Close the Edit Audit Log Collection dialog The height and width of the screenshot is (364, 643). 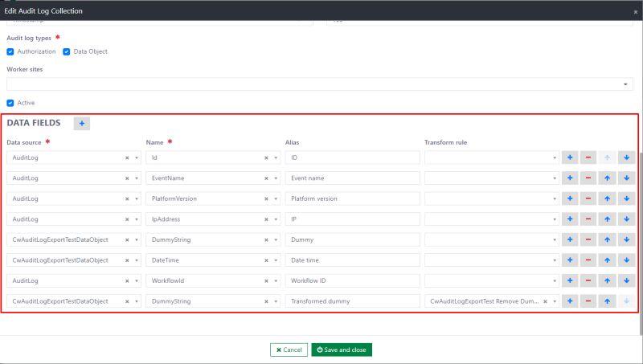click(x=636, y=12)
